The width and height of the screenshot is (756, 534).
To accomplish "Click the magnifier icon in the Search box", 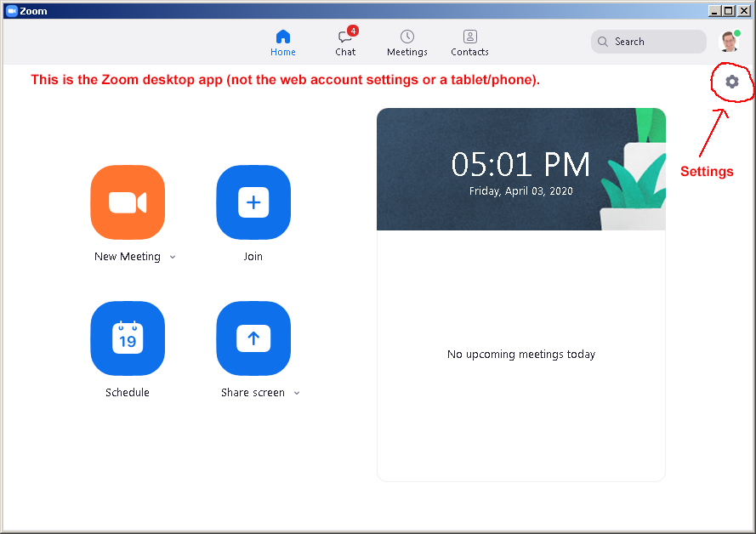I will point(603,42).
